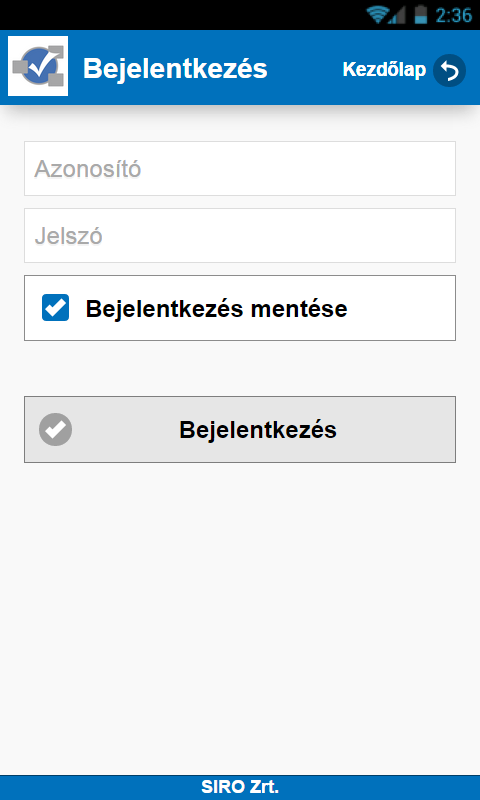Tap the Bejelentkezés mentése label text
480x800 pixels.
[x=216, y=309]
